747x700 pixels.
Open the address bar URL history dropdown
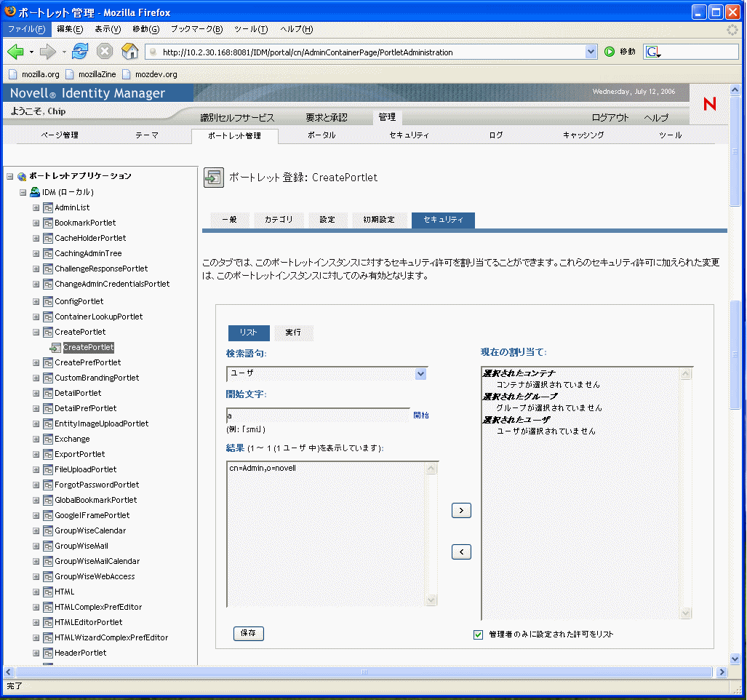pyautogui.click(x=591, y=52)
